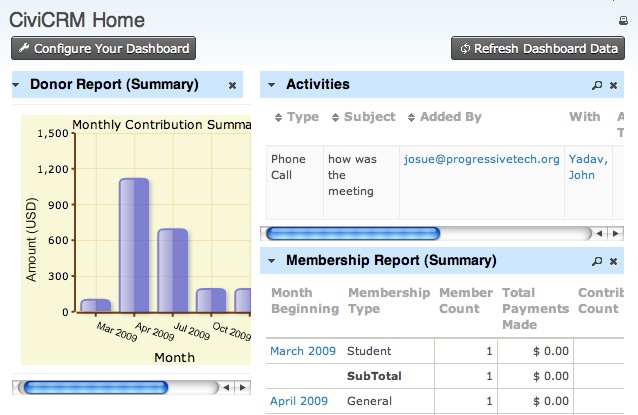Sort activities by the Type column
This screenshot has width=638, height=415.
click(296, 117)
